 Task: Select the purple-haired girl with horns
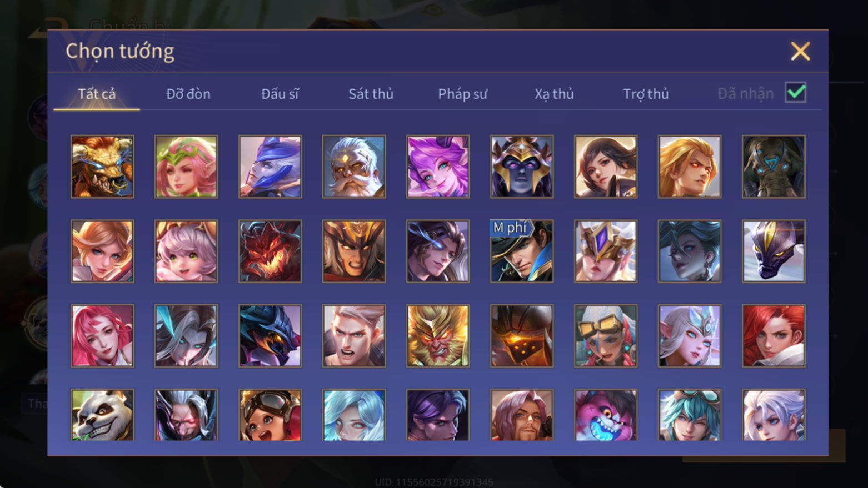click(x=438, y=167)
